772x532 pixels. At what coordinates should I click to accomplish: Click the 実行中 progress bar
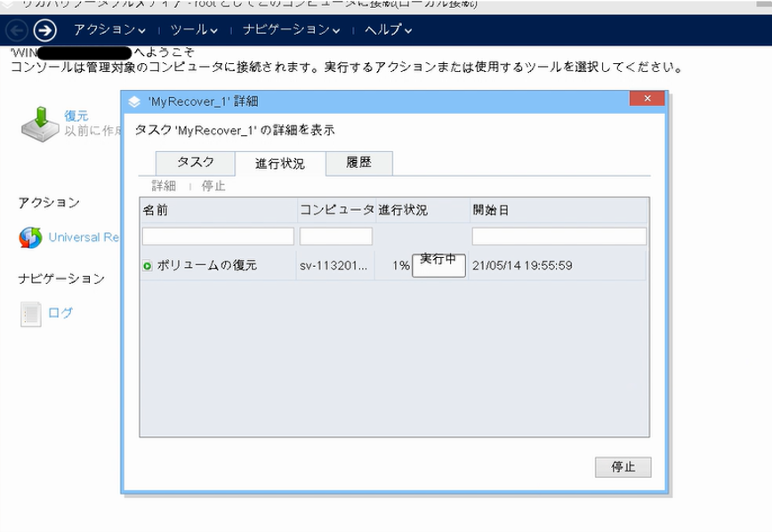[x=438, y=265]
